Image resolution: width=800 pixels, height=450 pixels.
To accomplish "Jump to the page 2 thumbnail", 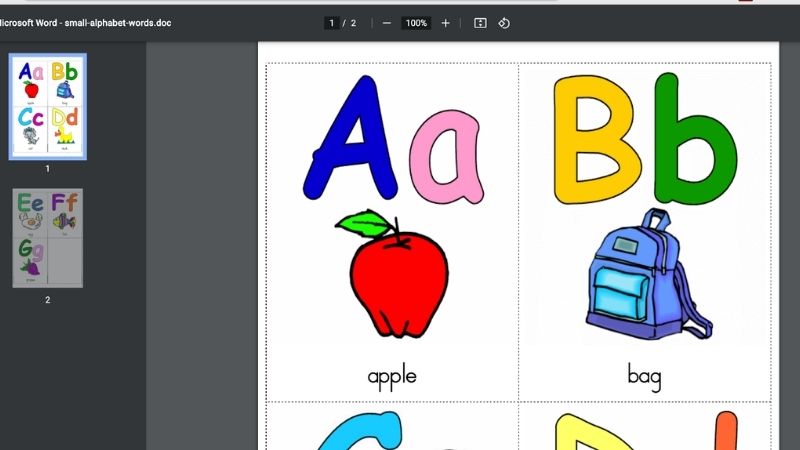I will [x=48, y=238].
